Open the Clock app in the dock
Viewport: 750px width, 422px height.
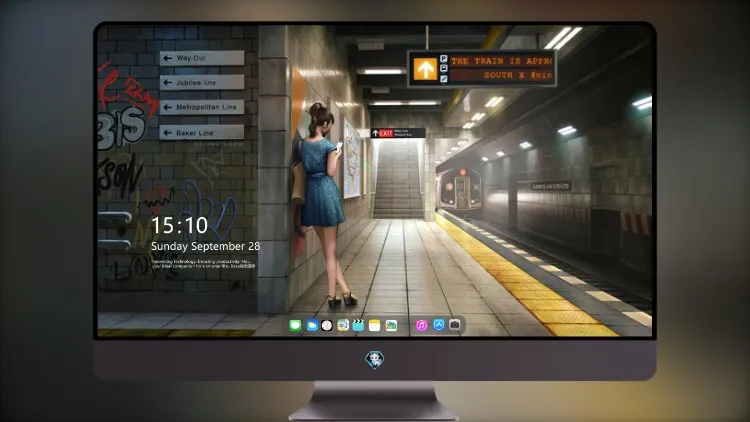[327, 326]
